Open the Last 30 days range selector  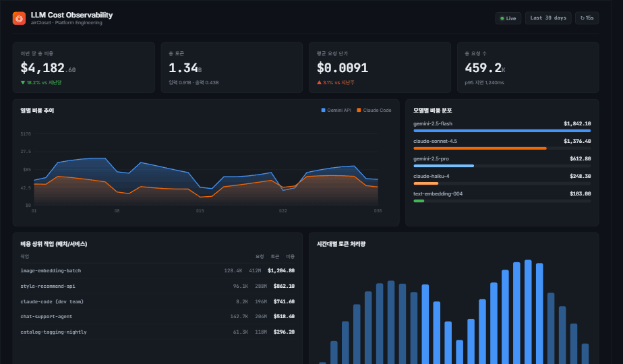click(548, 18)
